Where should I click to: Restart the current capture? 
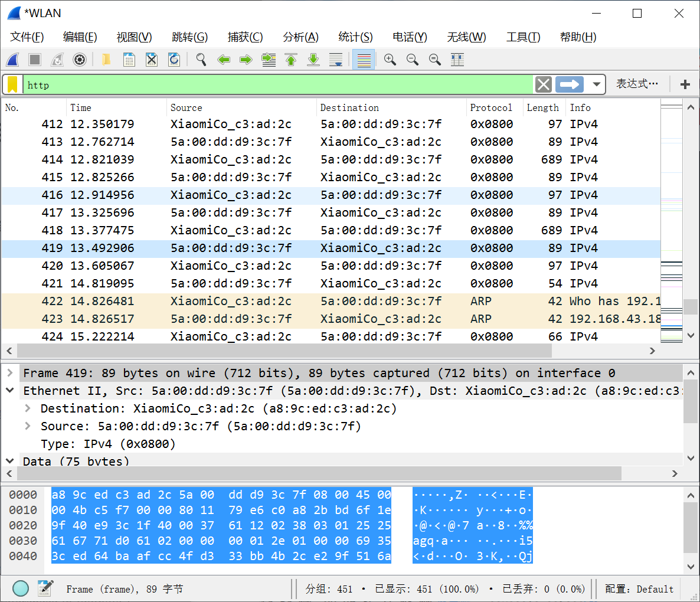[57, 60]
